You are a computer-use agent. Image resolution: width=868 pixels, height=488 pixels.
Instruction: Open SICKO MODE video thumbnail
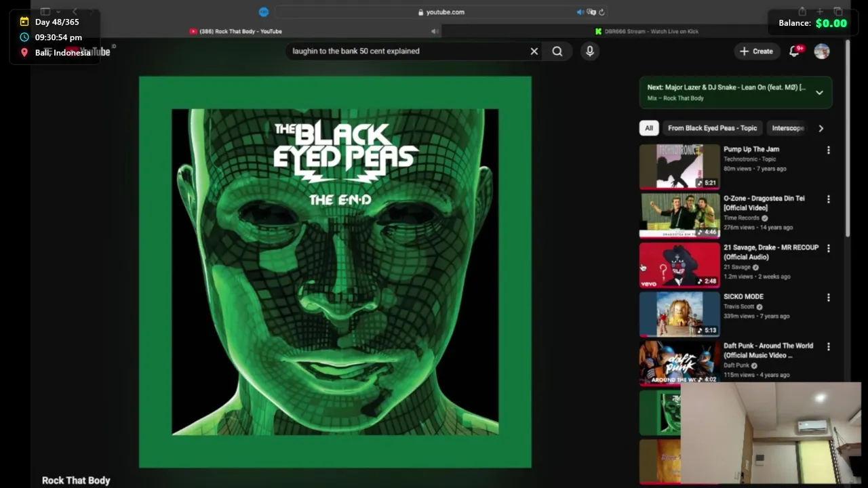coord(679,314)
